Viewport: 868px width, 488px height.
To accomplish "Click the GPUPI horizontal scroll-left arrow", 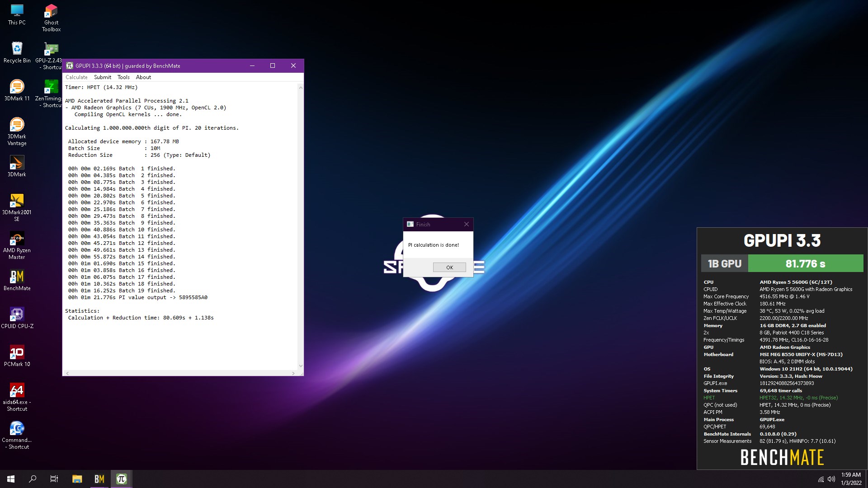I will click(x=67, y=373).
